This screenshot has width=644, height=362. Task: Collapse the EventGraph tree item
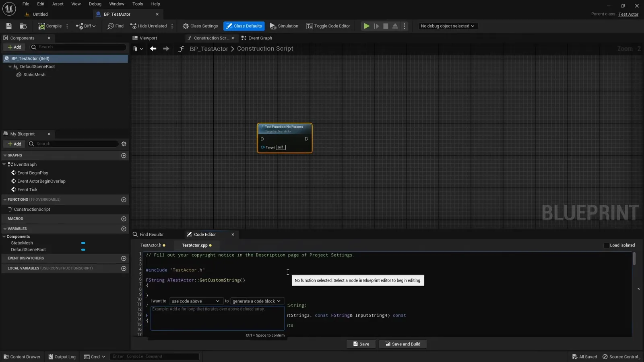click(4, 165)
